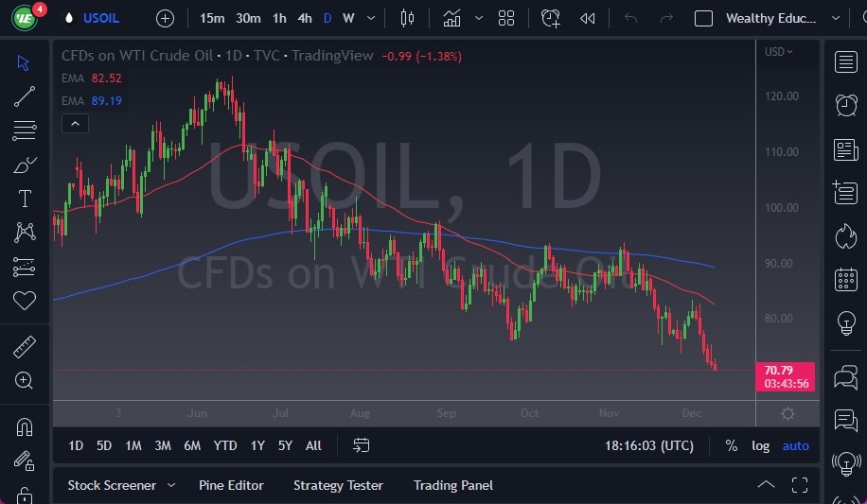The width and height of the screenshot is (867, 504).
Task: Show All date range
Action: click(x=313, y=445)
